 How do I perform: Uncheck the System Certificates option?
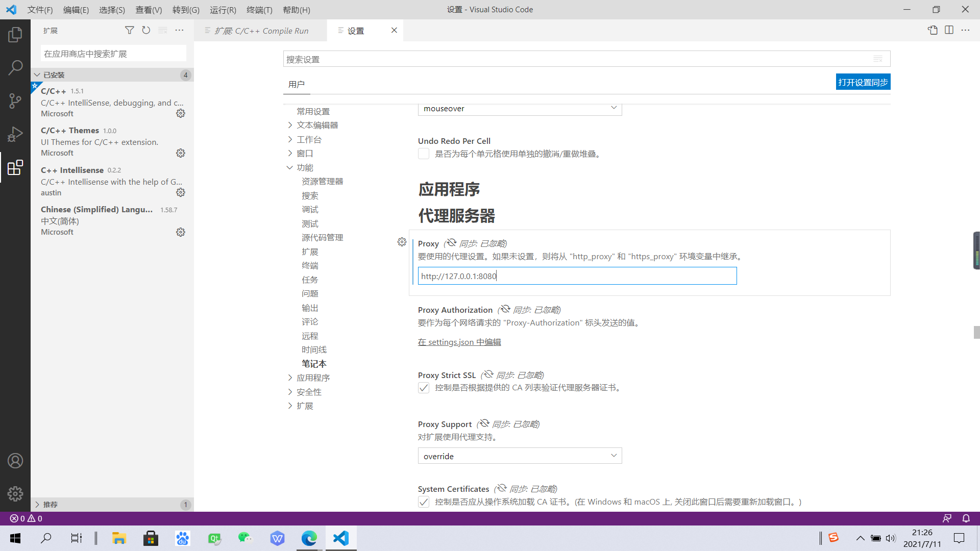(x=424, y=502)
